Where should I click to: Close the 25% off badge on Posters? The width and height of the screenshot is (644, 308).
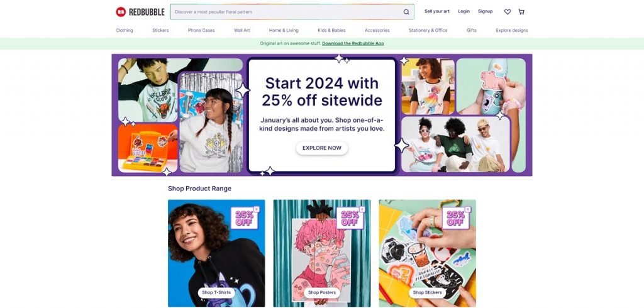[x=362, y=209]
